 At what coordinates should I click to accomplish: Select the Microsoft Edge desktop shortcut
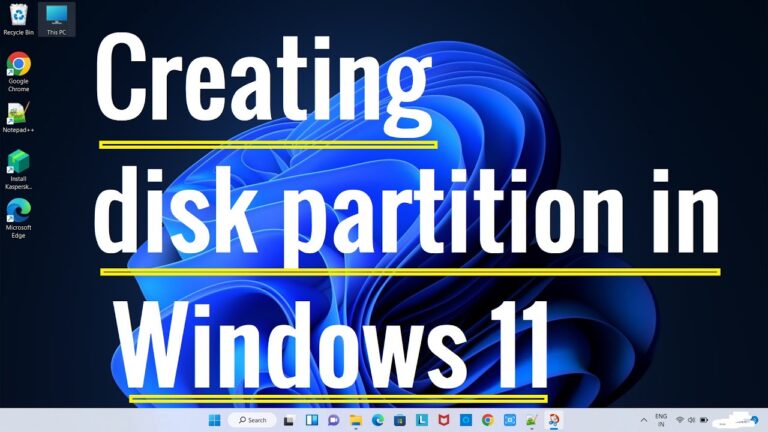(x=19, y=218)
